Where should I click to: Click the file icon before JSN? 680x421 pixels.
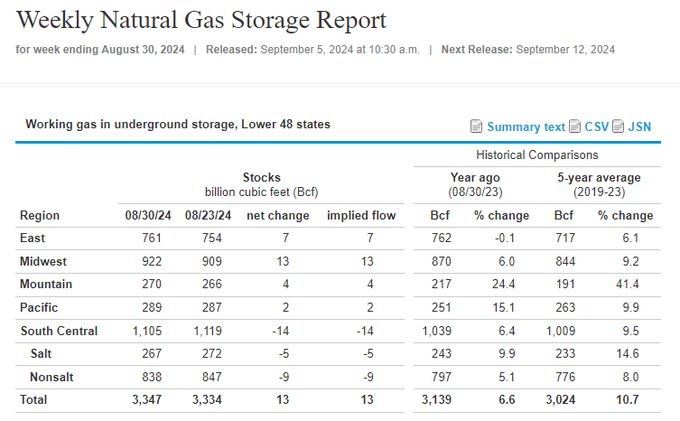[619, 127]
